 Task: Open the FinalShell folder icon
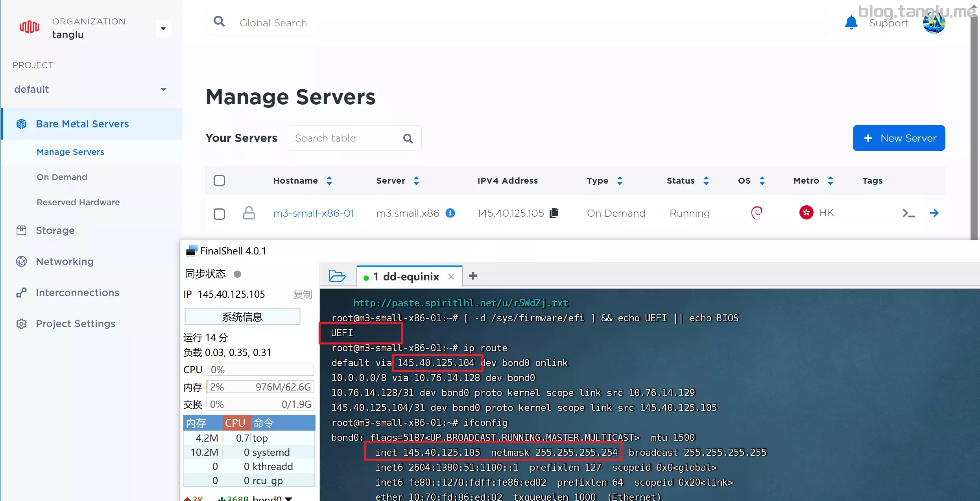point(337,276)
